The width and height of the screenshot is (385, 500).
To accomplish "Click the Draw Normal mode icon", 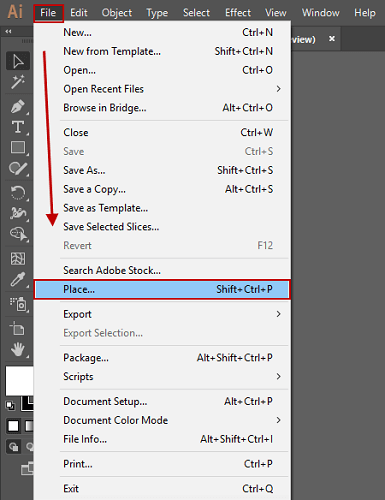I will (13, 447).
